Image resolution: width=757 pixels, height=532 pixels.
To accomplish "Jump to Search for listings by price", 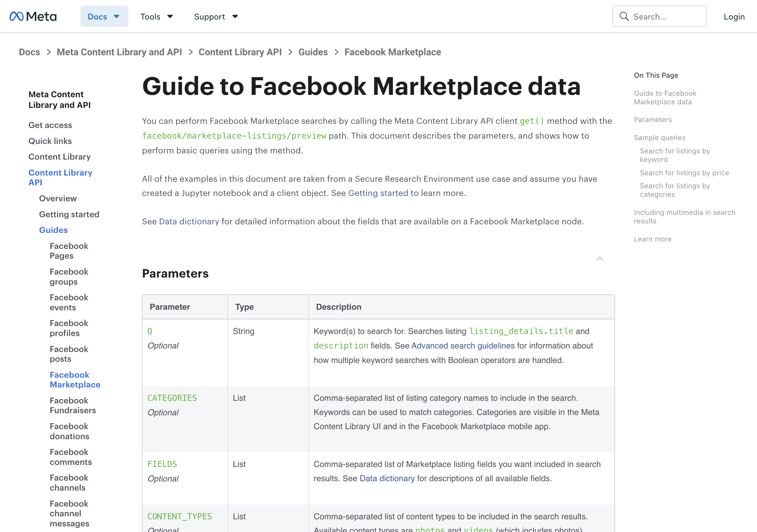I will coord(684,173).
